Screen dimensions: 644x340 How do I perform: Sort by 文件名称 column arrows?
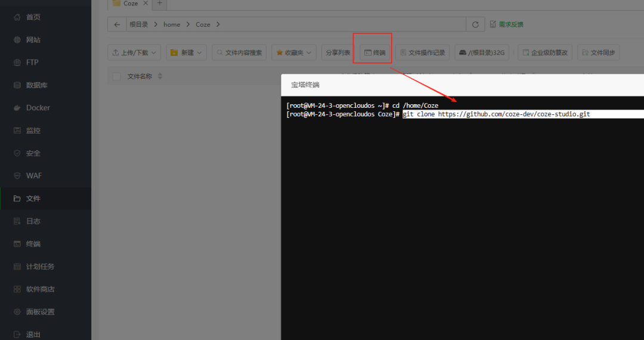click(160, 76)
